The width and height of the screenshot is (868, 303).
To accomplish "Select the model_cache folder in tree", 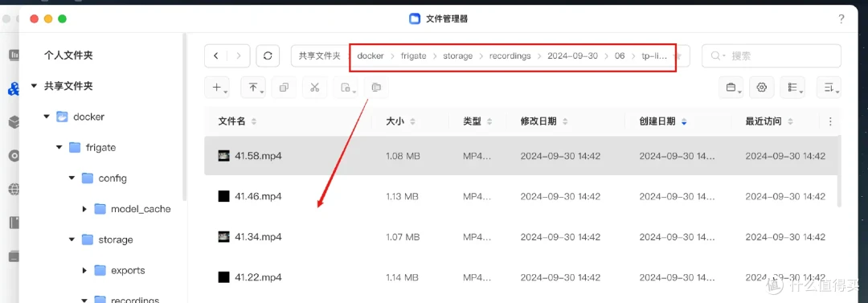I will (133, 209).
